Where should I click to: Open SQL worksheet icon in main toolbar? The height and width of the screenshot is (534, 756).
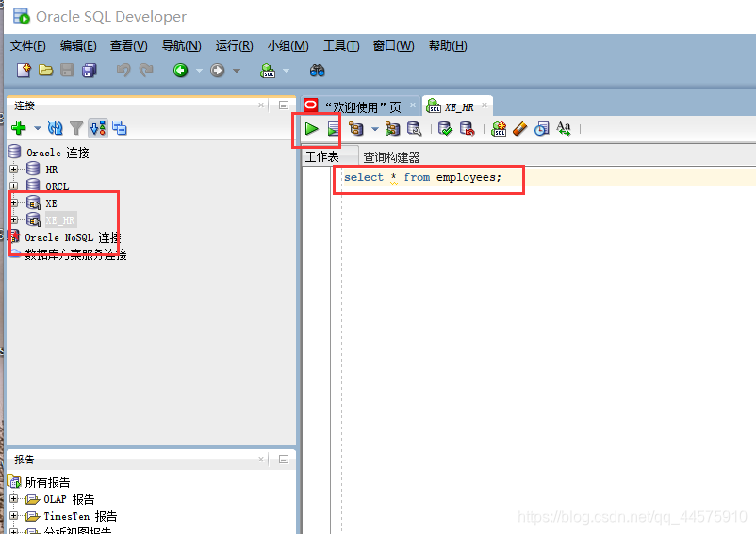(x=268, y=71)
